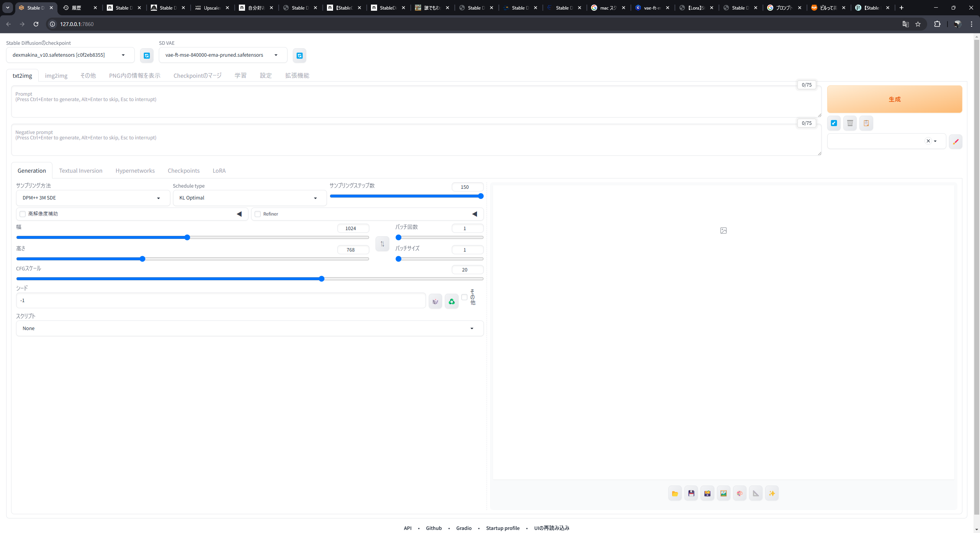Image resolution: width=980 pixels, height=533 pixels.
Task: Switch to the img2img tab
Action: 56,75
